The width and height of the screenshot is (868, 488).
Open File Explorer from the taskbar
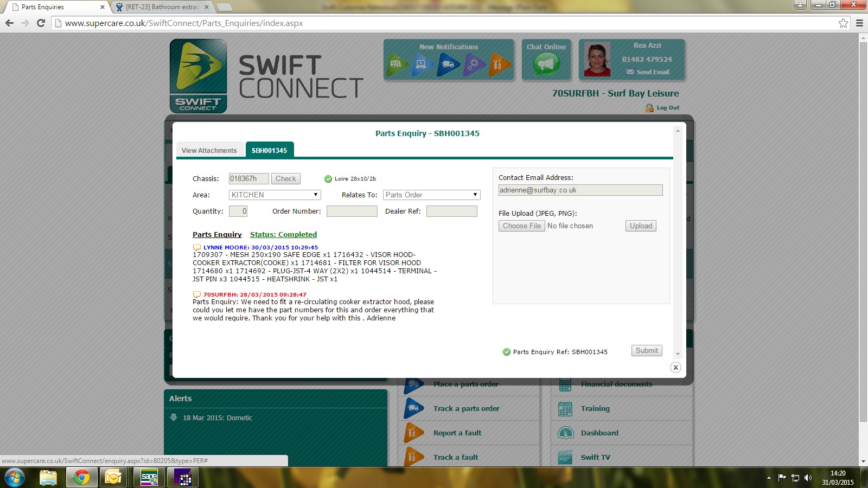[x=48, y=478]
